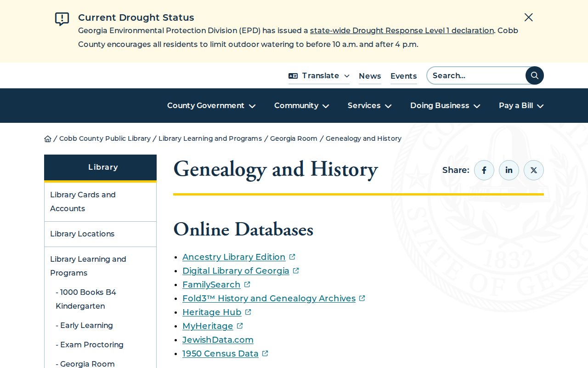Open JewishData.com link
The height and width of the screenshot is (368, 588).
(218, 339)
